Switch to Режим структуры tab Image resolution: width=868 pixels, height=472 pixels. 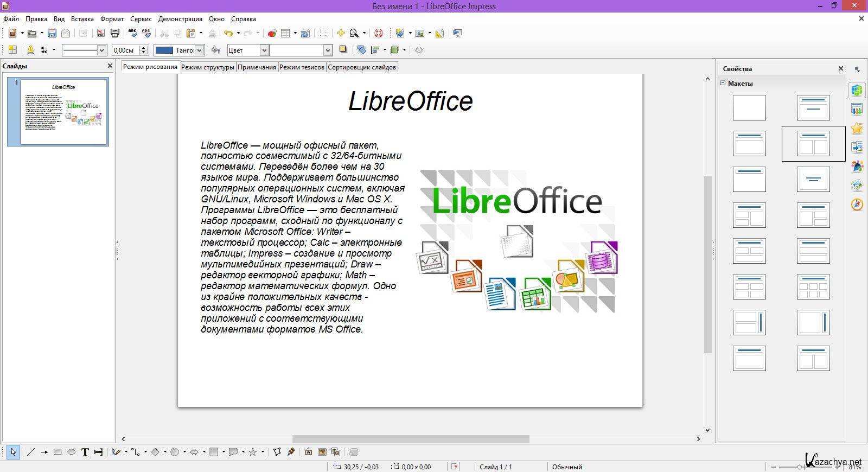pos(208,67)
